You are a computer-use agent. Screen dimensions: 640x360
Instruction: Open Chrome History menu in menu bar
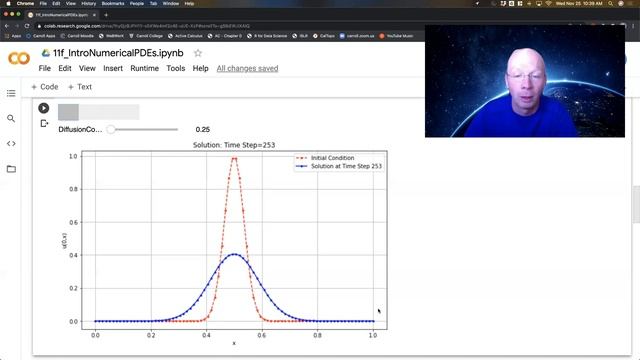88,3
